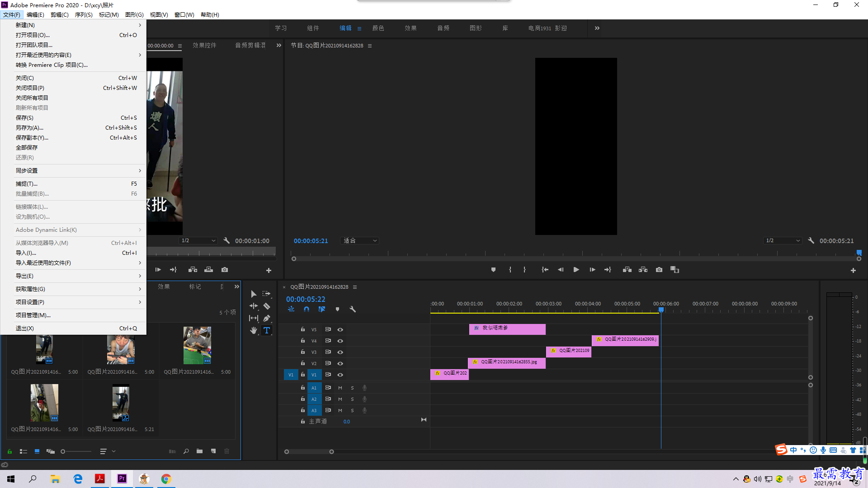Screen dimensions: 868x488
Task: Click timeline playhead at 05:22
Action: 661,310
